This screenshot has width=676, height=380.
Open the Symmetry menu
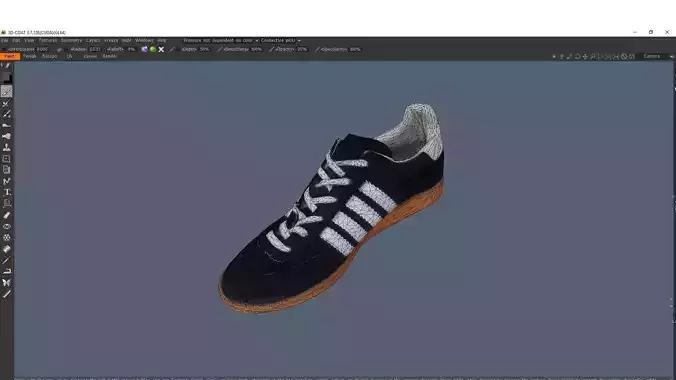[71, 41]
